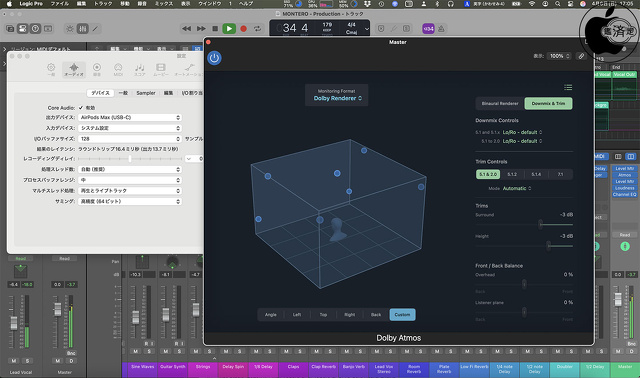Open the process buffer range dropdown

pyautogui.click(x=130, y=180)
